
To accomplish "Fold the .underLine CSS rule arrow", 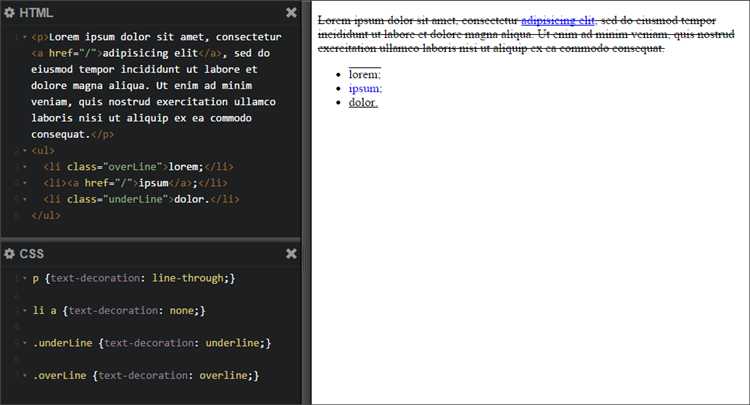I will [25, 343].
